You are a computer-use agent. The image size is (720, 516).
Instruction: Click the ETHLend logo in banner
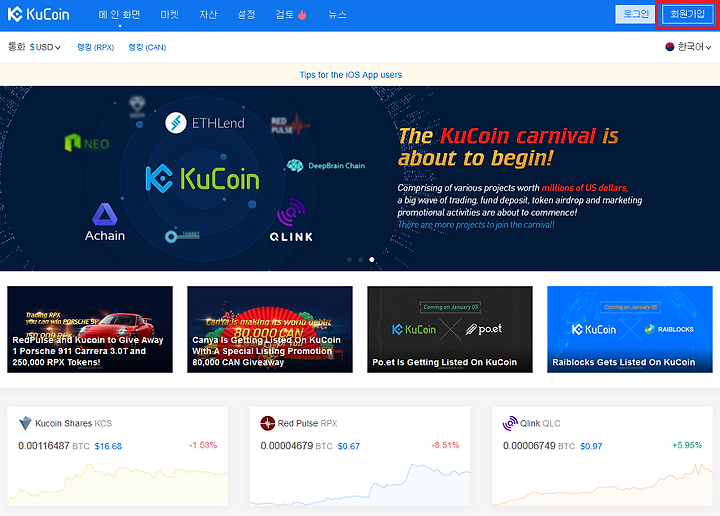[205, 123]
